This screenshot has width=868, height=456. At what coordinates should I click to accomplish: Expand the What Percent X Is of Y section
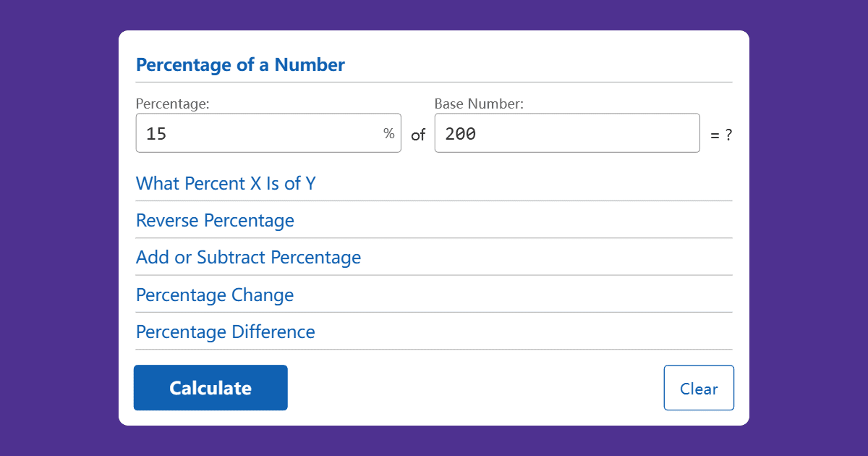(226, 183)
